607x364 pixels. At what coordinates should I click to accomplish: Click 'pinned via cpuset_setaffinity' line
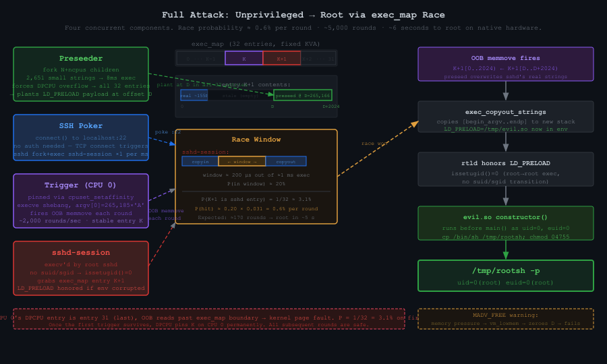(x=81, y=198)
